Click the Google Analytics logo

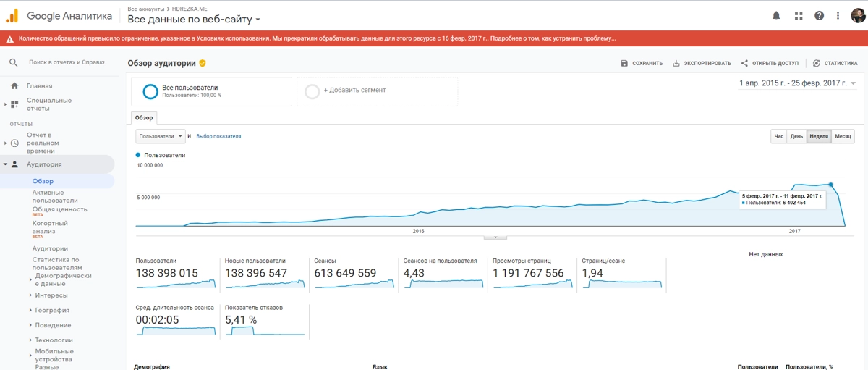(x=12, y=15)
